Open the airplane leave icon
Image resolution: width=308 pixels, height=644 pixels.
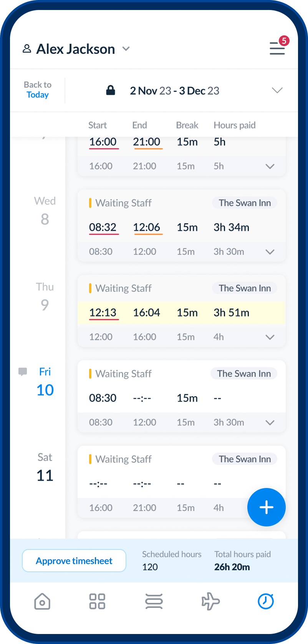pos(210,601)
